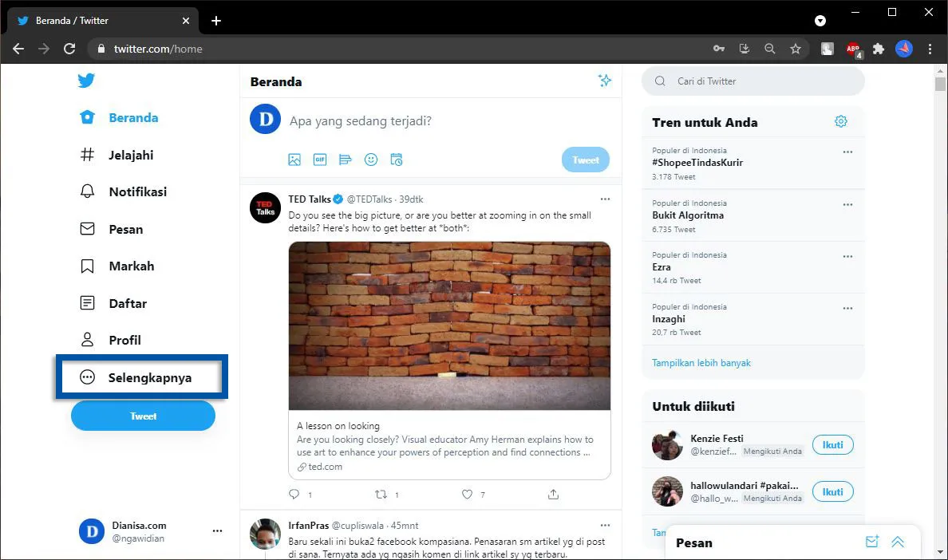Screen dimensions: 948x560
Task: Add an image to the tweet composer
Action: click(294, 160)
